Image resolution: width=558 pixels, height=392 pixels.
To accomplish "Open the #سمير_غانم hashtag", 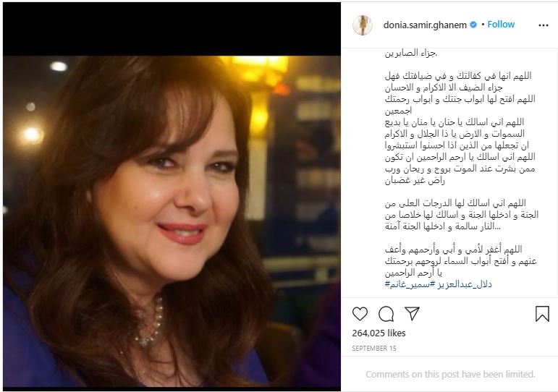I will coord(407,284).
